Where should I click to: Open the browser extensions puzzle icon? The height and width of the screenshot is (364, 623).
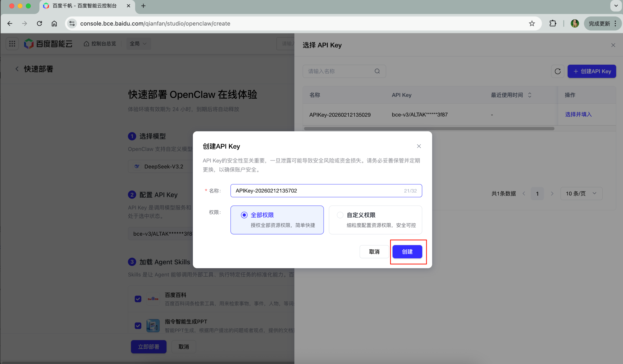coord(552,23)
